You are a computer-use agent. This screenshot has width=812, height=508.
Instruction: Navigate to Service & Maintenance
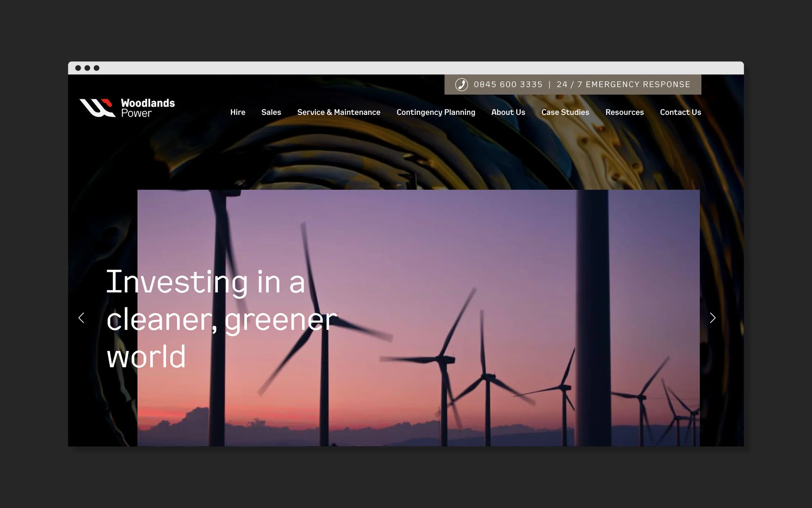coord(338,112)
